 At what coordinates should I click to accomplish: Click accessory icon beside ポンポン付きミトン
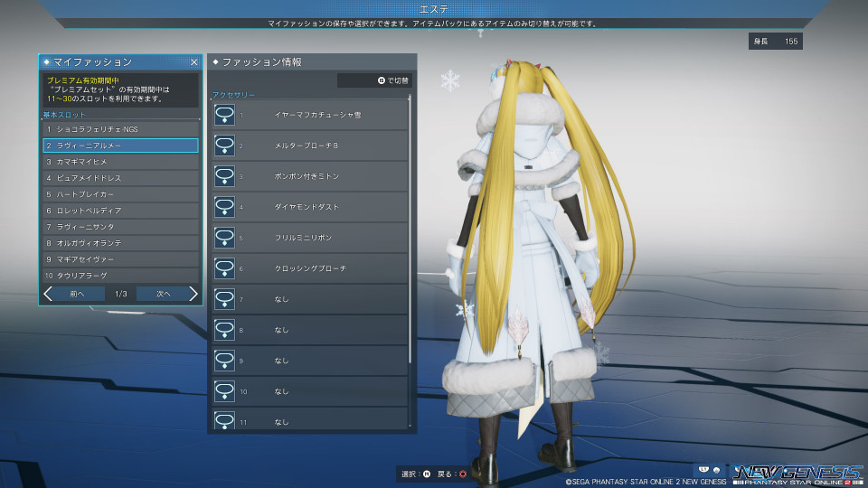(x=224, y=176)
